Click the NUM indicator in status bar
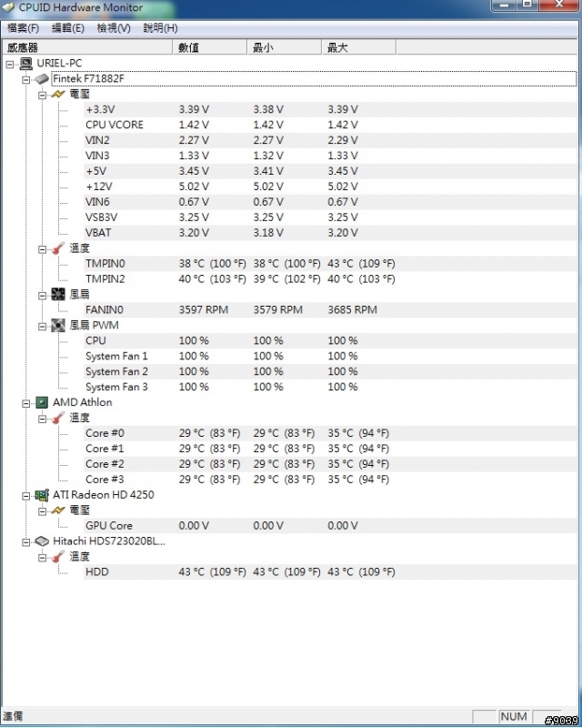582x728 pixels. tap(514, 716)
